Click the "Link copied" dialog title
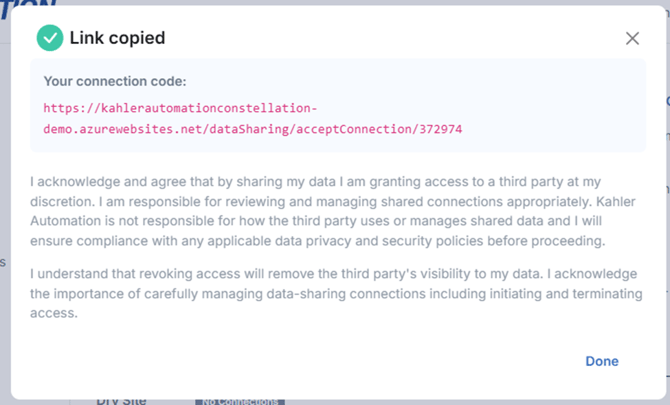This screenshot has width=670, height=405. click(117, 38)
